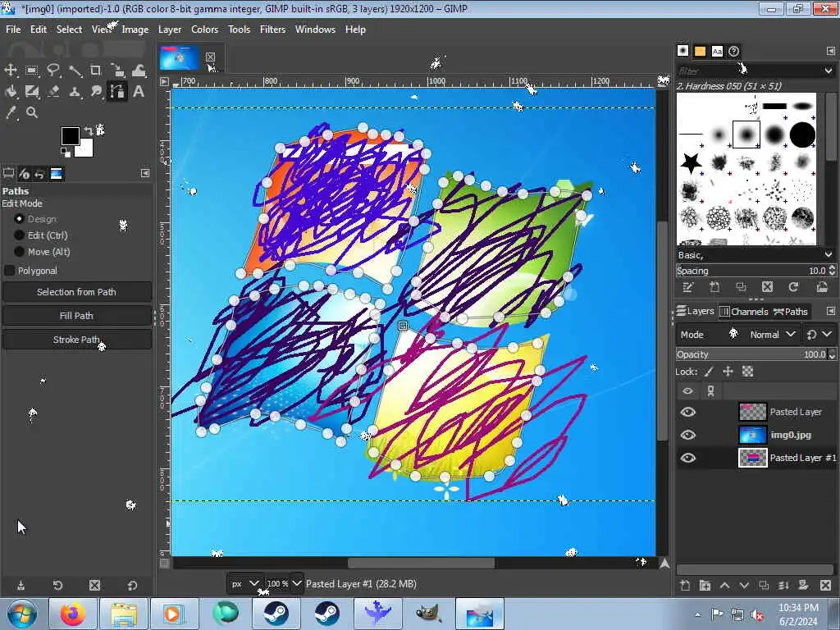Click Open brush as image icon
The width and height of the screenshot is (840, 630).
(x=822, y=287)
